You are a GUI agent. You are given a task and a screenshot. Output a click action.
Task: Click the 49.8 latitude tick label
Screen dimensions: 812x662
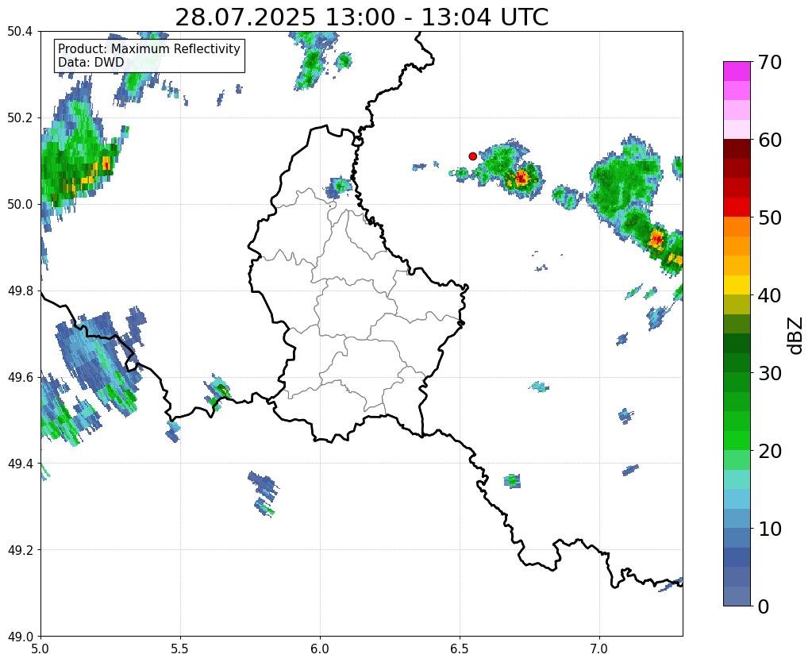coord(20,291)
